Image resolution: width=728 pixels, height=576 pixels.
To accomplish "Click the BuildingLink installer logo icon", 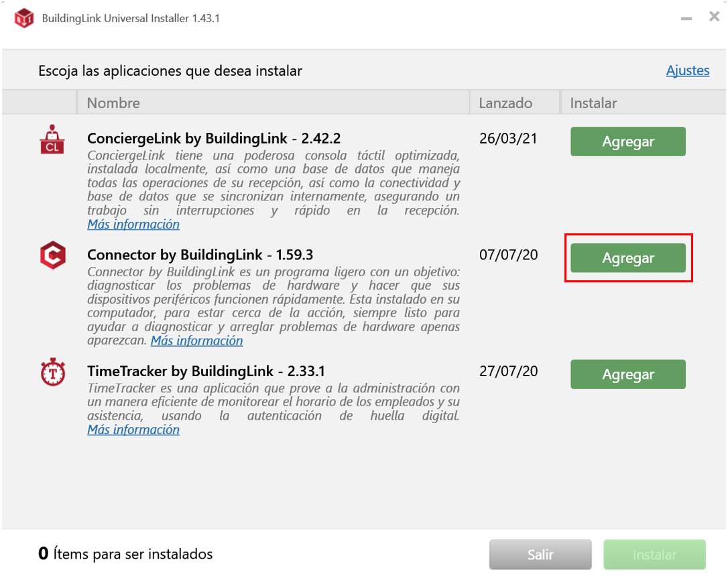I will pyautogui.click(x=23, y=19).
